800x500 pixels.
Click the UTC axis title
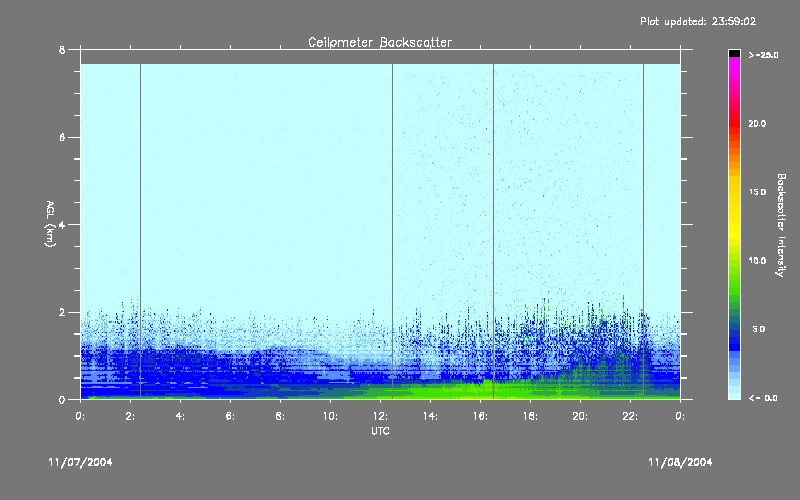[x=380, y=431]
